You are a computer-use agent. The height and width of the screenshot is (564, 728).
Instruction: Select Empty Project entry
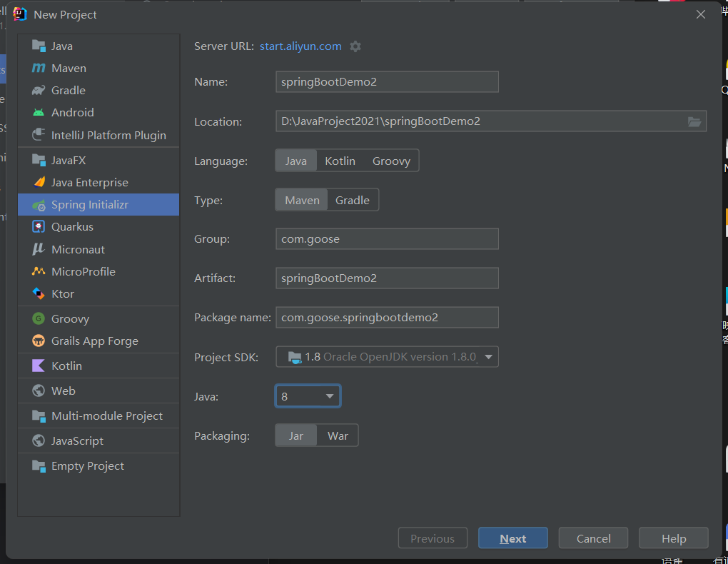pyautogui.click(x=98, y=466)
